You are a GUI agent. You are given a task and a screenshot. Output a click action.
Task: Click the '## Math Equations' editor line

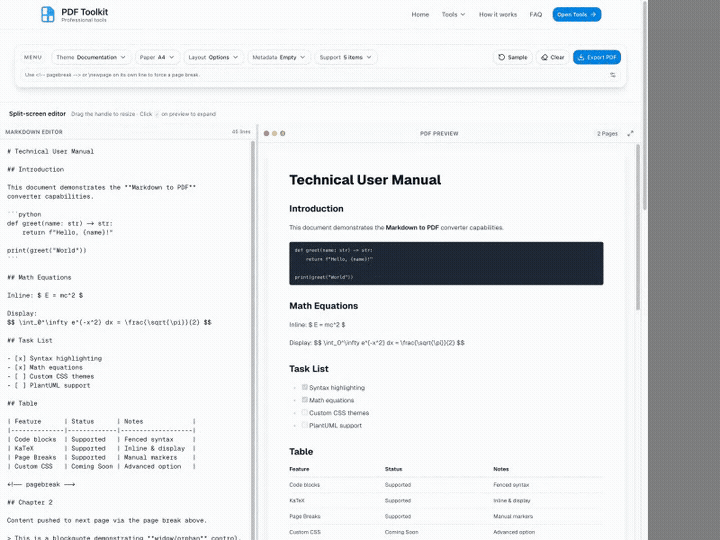(39, 277)
